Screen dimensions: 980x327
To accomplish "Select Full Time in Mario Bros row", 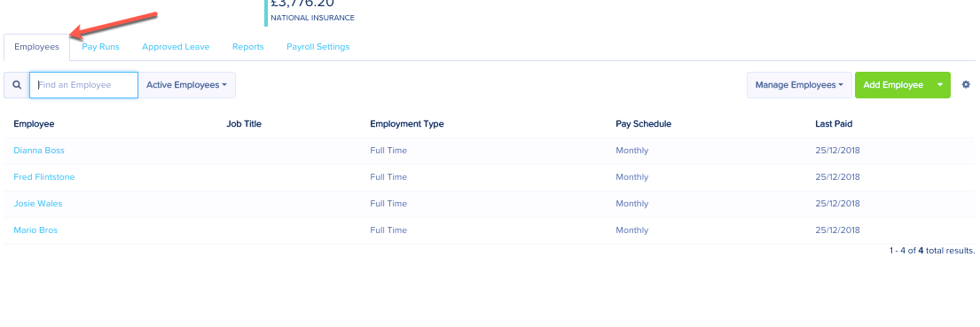I will tap(388, 230).
